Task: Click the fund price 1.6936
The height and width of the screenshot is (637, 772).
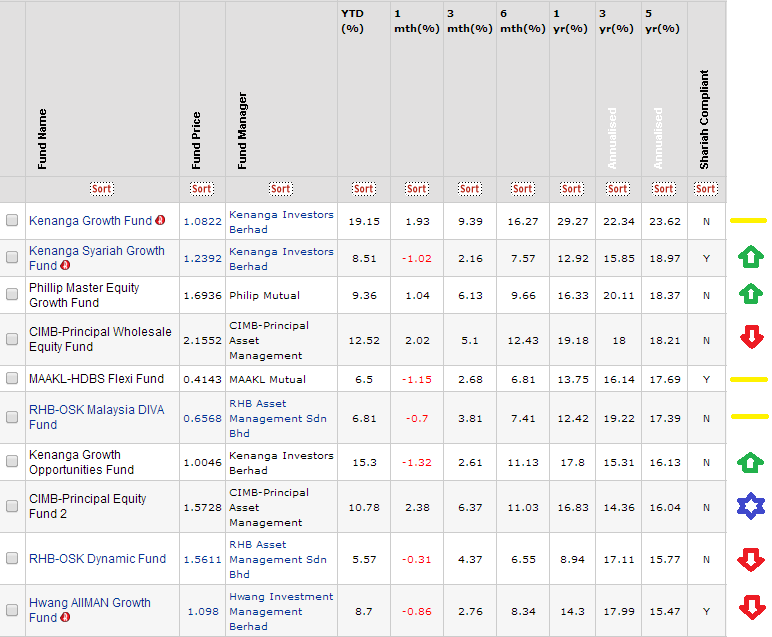Action: coord(203,295)
